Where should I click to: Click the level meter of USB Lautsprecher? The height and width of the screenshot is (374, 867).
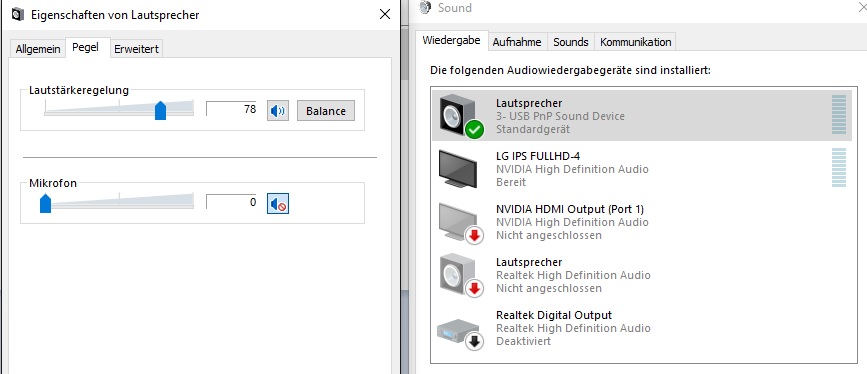[839, 115]
